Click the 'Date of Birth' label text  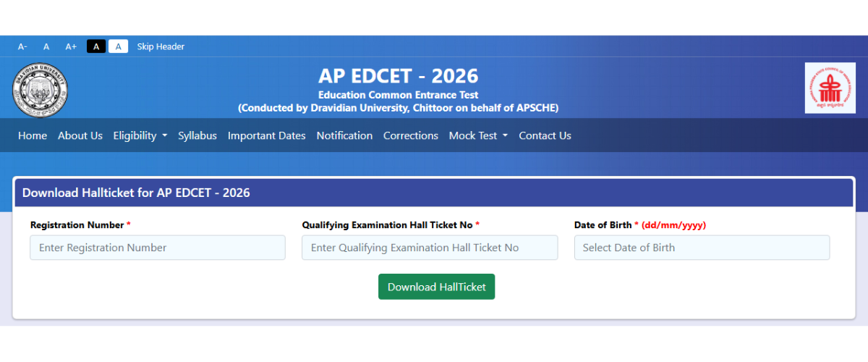click(x=603, y=225)
